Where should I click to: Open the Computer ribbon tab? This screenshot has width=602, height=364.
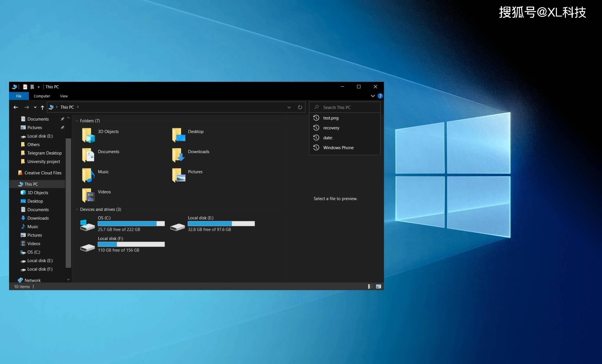(x=42, y=96)
